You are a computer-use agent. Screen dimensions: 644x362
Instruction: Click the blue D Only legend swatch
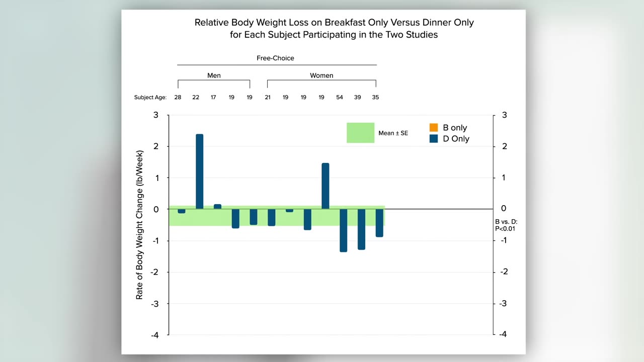[x=434, y=139]
